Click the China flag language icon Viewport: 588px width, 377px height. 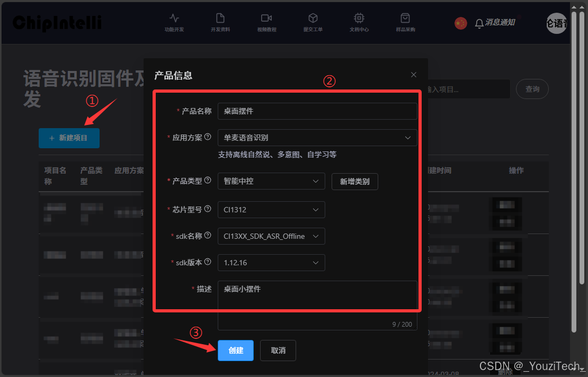460,23
